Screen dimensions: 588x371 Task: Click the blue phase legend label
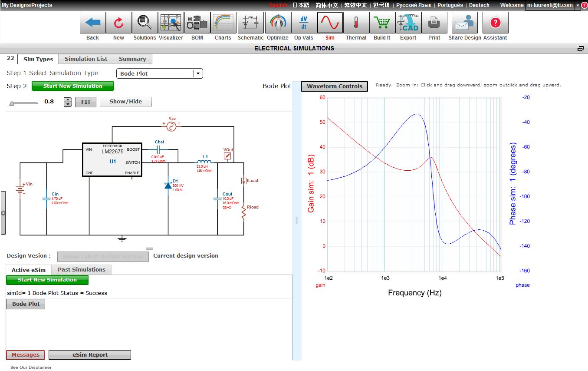522,285
